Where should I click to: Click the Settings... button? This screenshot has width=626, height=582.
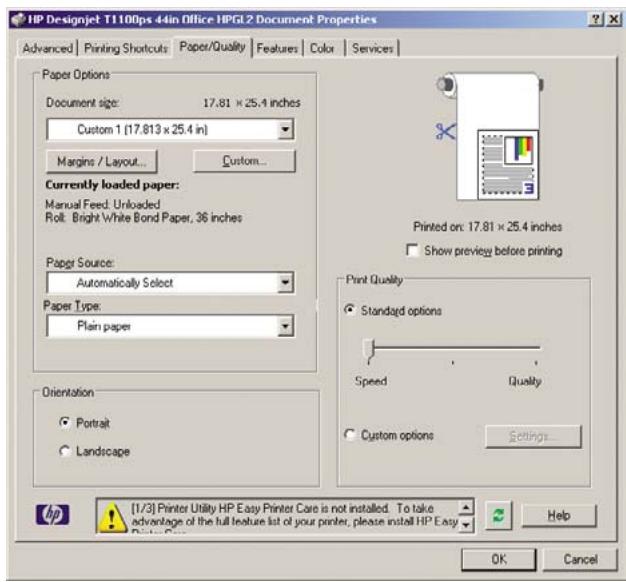(533, 436)
